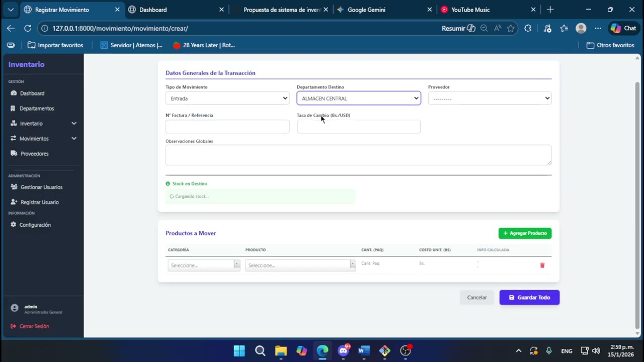Show hidden system tray icons
The image size is (644, 362).
tap(519, 351)
